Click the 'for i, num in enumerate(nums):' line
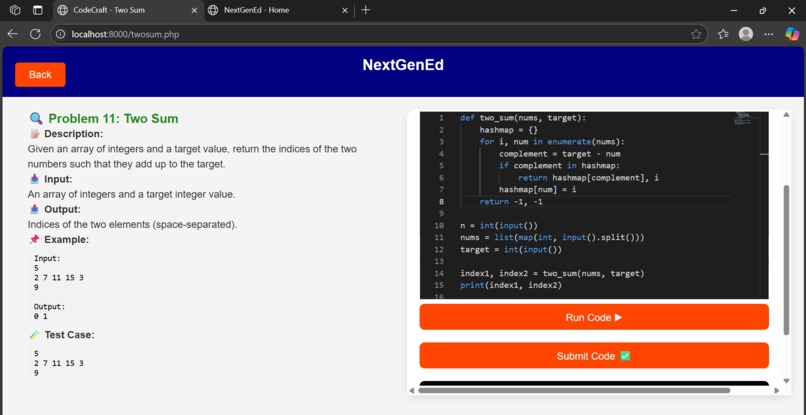Image resolution: width=806 pixels, height=415 pixels. coord(552,142)
